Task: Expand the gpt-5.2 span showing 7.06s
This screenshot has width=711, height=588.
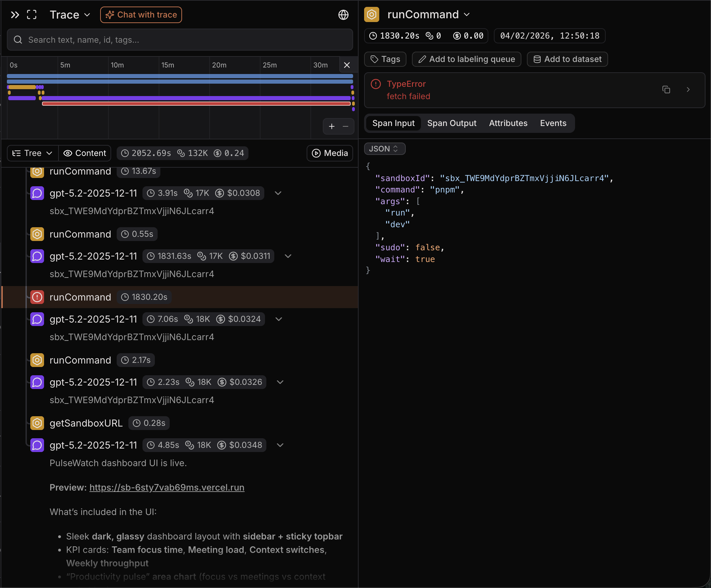Action: pos(278,319)
